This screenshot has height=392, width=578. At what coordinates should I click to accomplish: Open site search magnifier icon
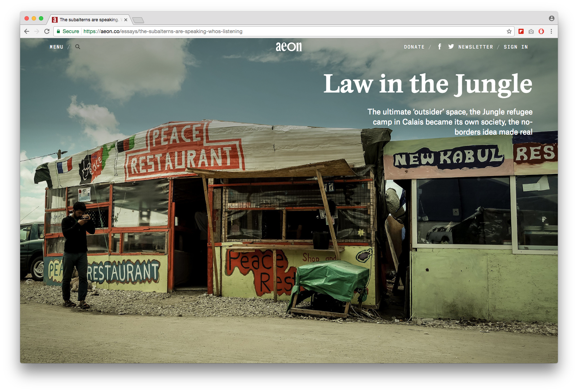point(78,47)
